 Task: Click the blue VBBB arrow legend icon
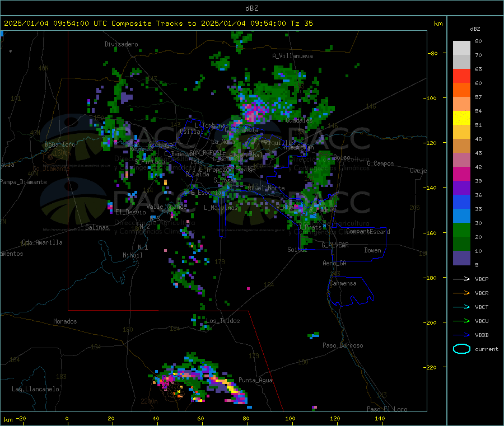click(x=461, y=335)
